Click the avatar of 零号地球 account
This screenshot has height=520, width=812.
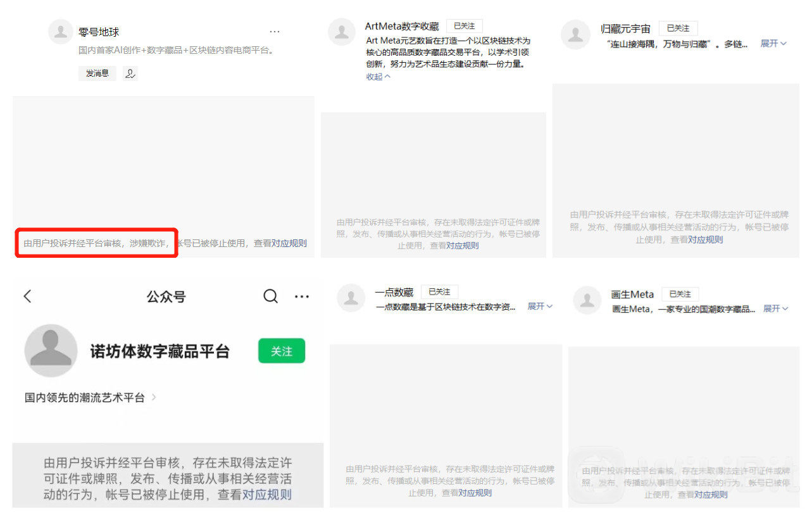tap(61, 32)
